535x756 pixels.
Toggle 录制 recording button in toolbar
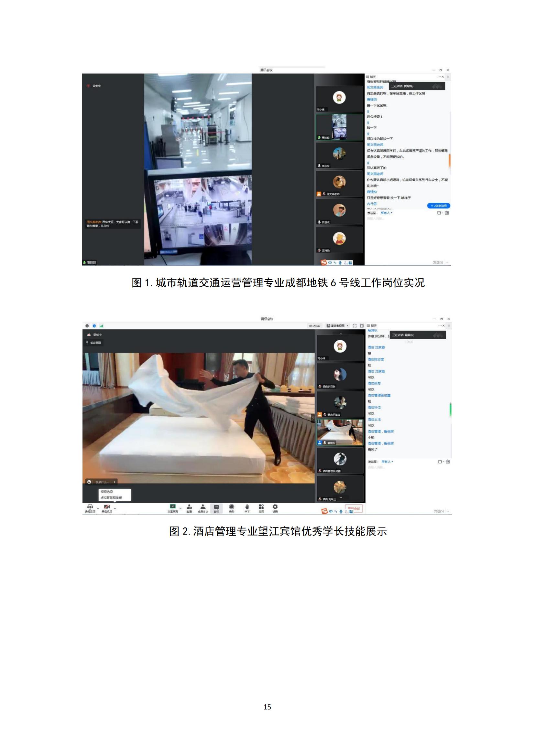pyautogui.click(x=232, y=508)
